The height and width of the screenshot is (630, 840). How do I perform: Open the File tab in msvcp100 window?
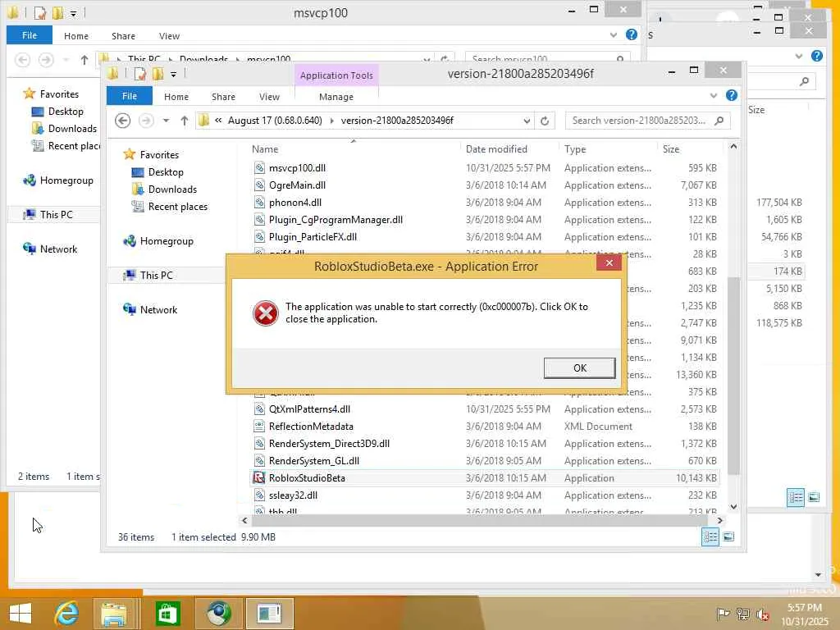[30, 35]
